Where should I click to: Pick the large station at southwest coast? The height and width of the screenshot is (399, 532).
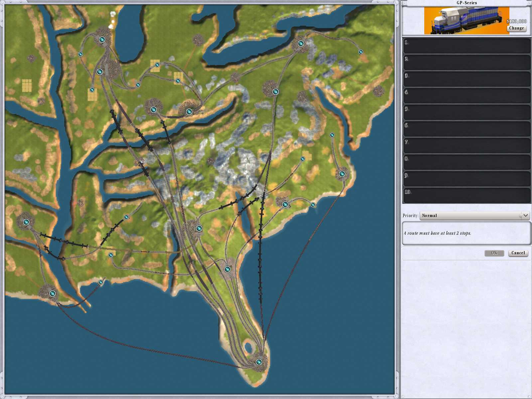(53, 293)
